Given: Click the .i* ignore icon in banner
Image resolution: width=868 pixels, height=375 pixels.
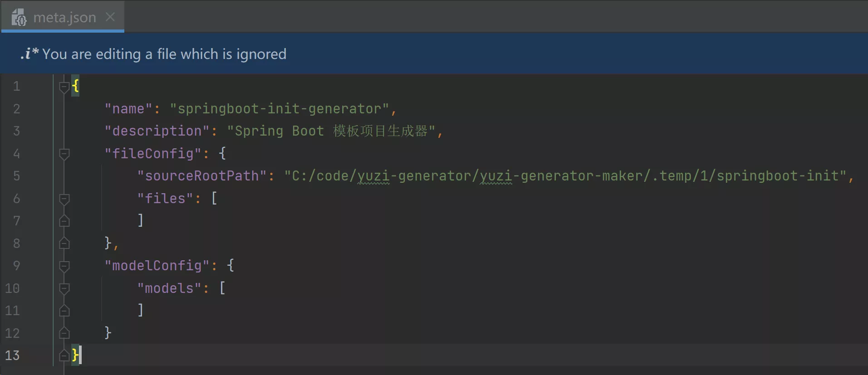Looking at the screenshot, I should (x=29, y=54).
